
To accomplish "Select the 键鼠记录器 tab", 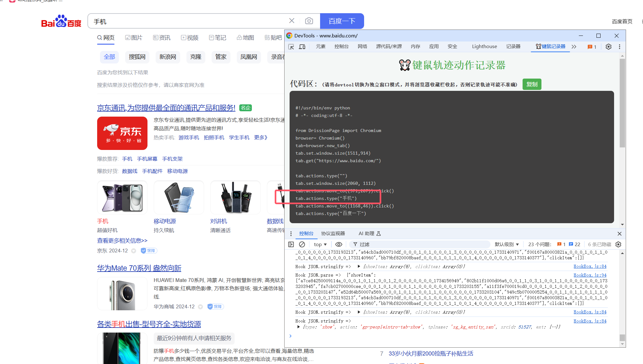I will [551, 47].
